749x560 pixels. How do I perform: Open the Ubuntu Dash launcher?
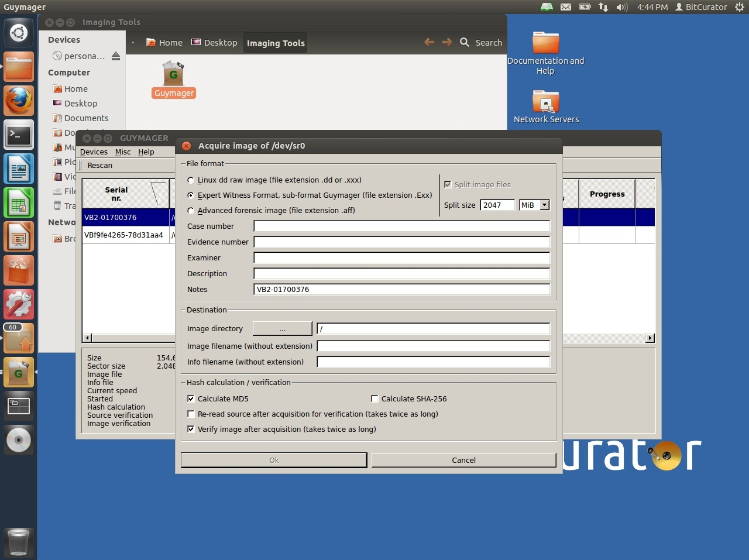point(19,33)
